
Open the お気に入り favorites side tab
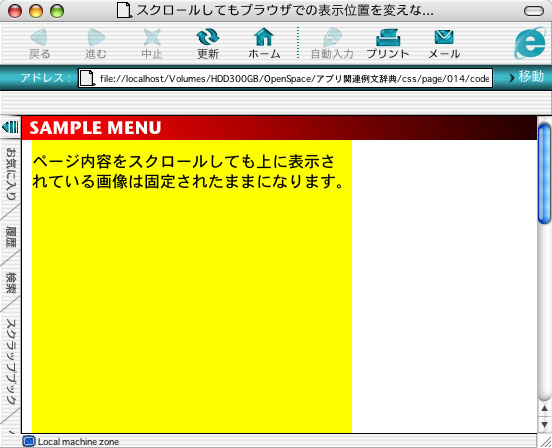pyautogui.click(x=11, y=173)
